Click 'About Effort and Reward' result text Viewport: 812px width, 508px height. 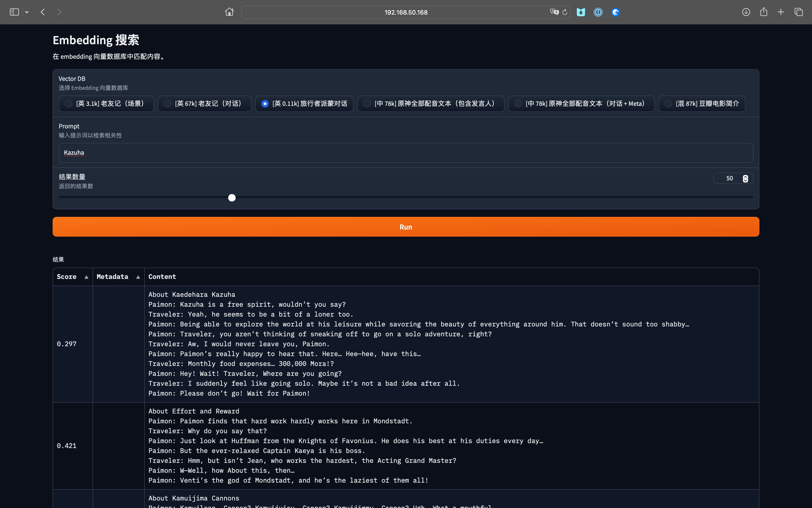[x=194, y=411]
